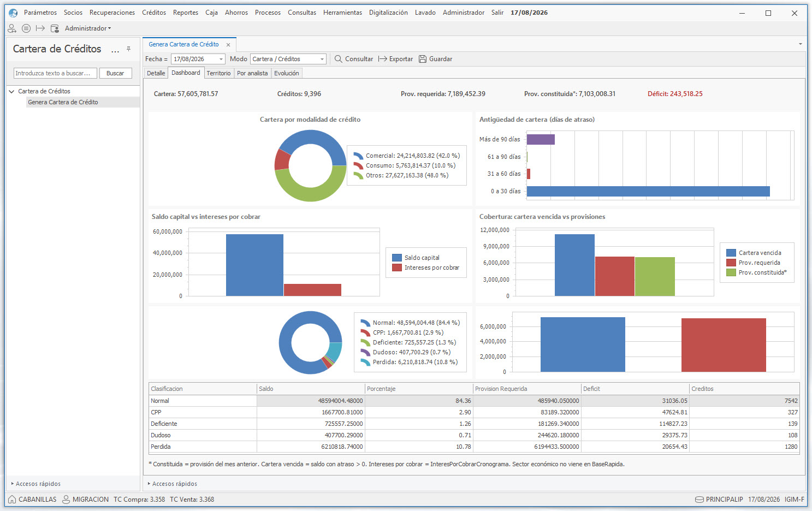Expand Accesos rápidos below the dashboard
Image resolution: width=812 pixels, height=511 pixels.
point(173,484)
